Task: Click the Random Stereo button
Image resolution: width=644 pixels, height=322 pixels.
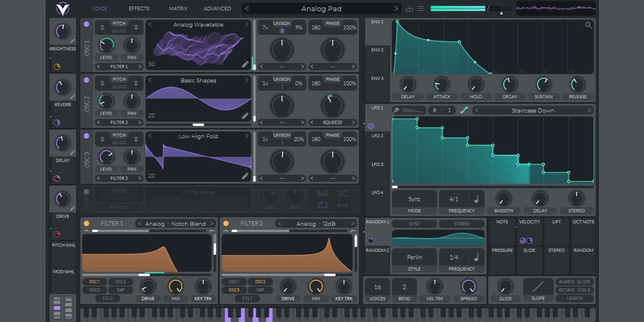Action: tap(461, 224)
